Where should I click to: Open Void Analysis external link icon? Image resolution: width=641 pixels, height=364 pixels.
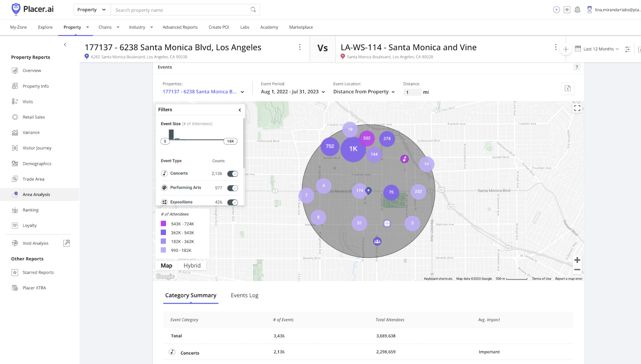[x=67, y=243]
